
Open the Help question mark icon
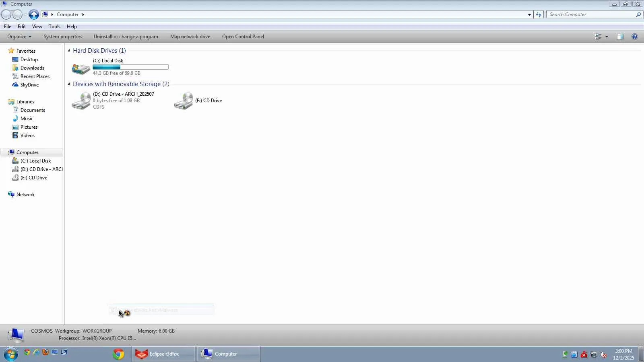tap(635, 37)
